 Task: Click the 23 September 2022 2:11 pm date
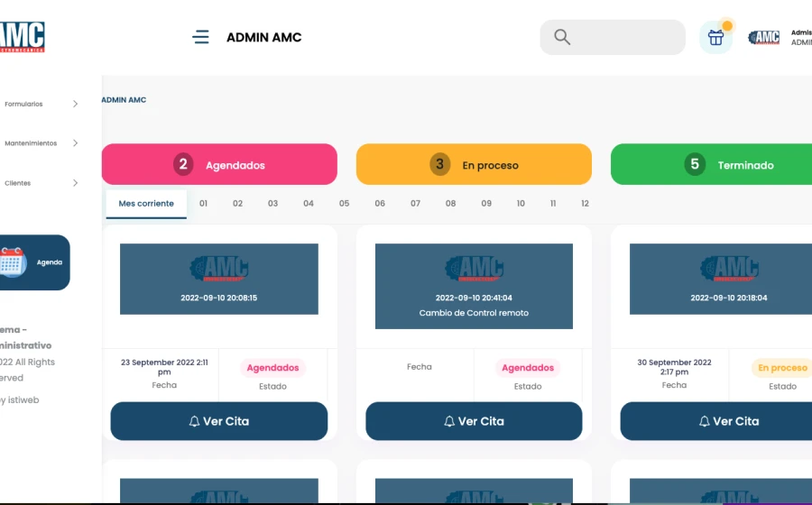coord(164,367)
